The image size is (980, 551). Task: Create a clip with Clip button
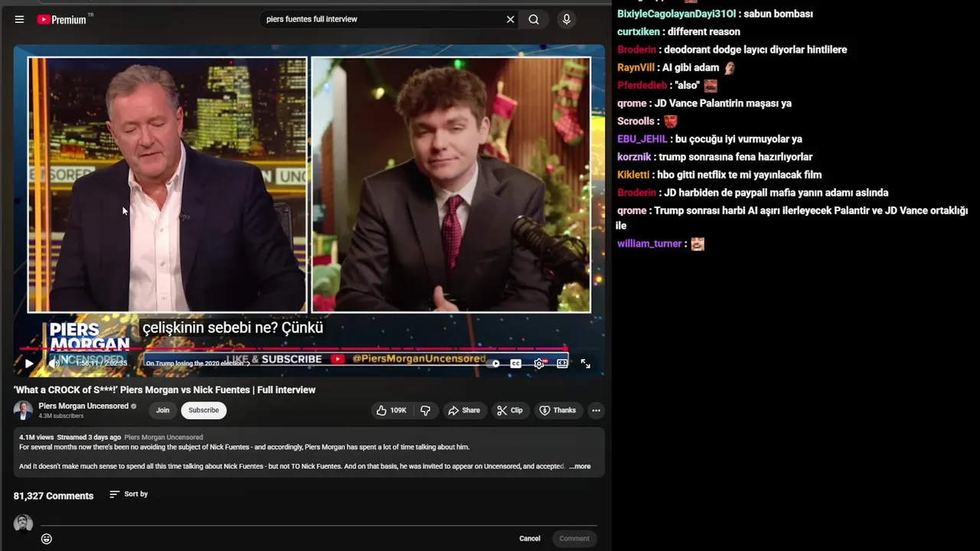[x=509, y=410]
